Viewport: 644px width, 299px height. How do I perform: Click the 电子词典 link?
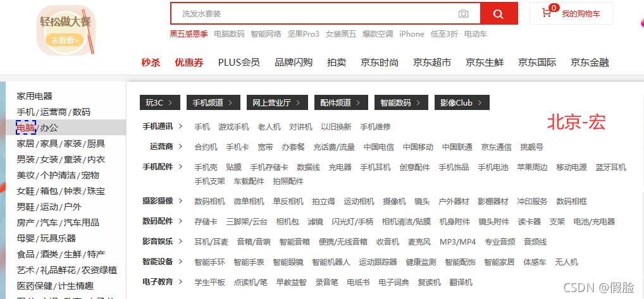(394, 282)
